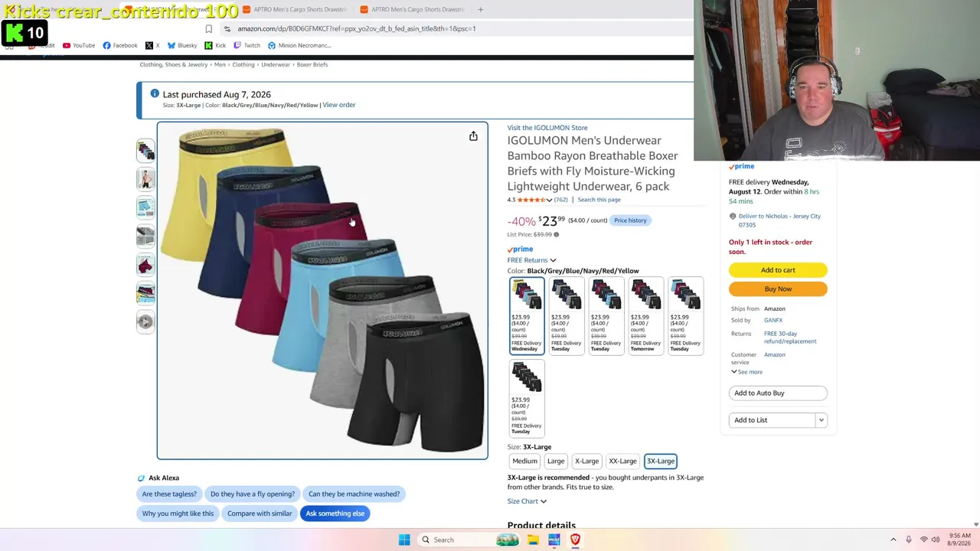Open the Kick bookmark
The image size is (980, 551).
click(x=215, y=45)
